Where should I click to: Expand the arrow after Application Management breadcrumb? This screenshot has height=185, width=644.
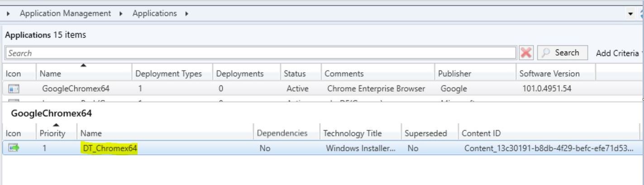point(121,14)
